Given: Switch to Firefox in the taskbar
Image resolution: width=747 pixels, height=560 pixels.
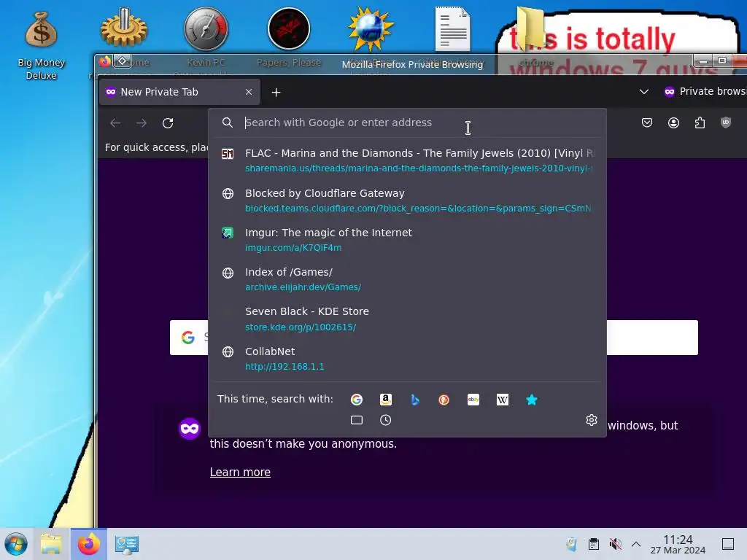Looking at the screenshot, I should (89, 544).
